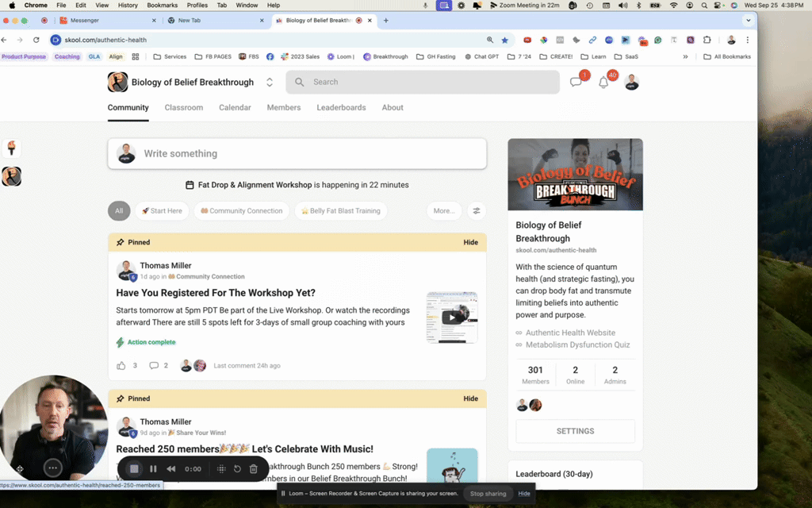812x508 pixels.
Task: Open the feed filter sliders icon
Action: 477,210
